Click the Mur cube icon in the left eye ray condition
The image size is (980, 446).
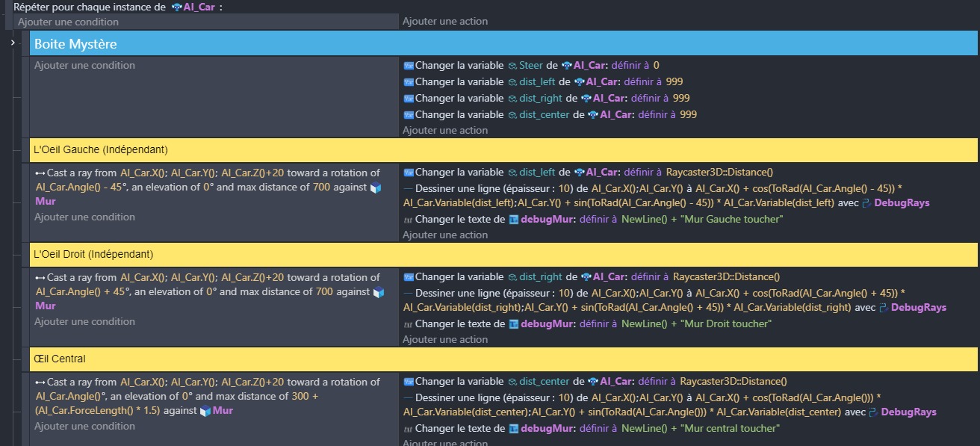pos(376,188)
